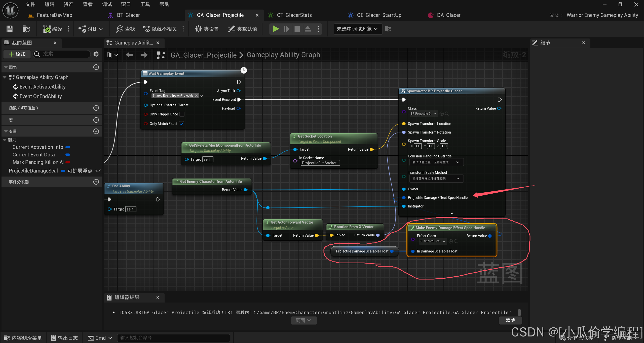Switch to CT_GlacerStats tab
644x343 pixels.
294,15
